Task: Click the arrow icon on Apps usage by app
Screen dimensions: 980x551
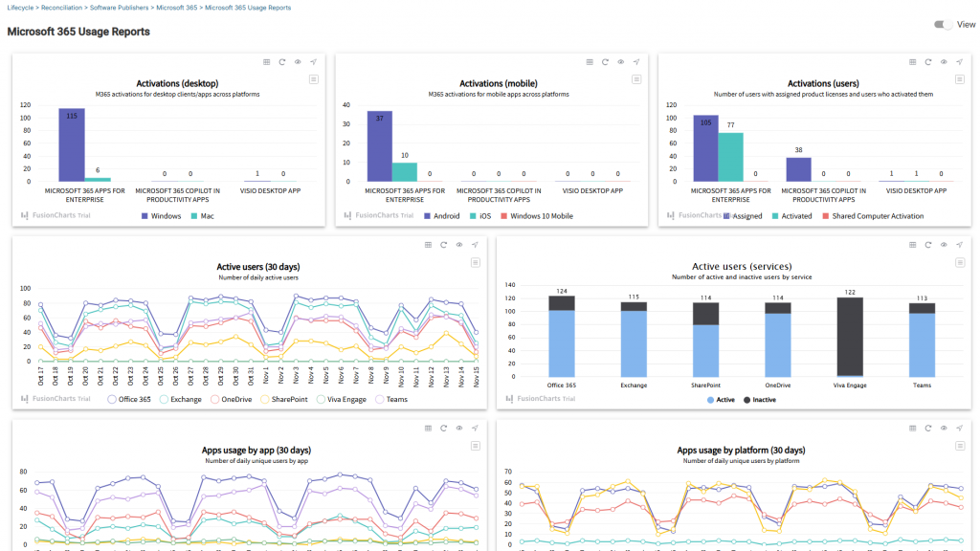Action: (x=475, y=429)
